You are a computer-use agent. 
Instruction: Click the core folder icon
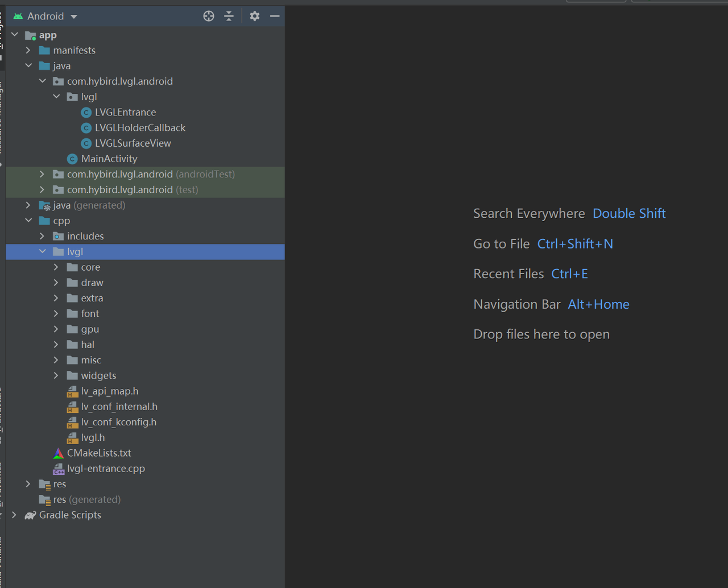click(72, 267)
